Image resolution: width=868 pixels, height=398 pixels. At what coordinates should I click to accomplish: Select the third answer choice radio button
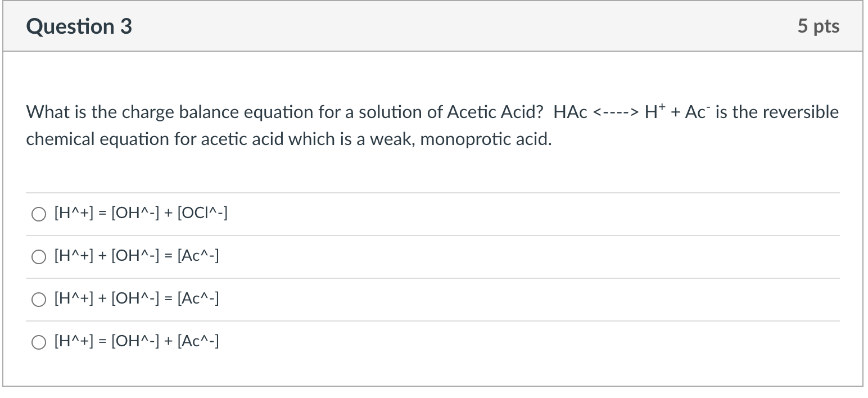tap(38, 299)
